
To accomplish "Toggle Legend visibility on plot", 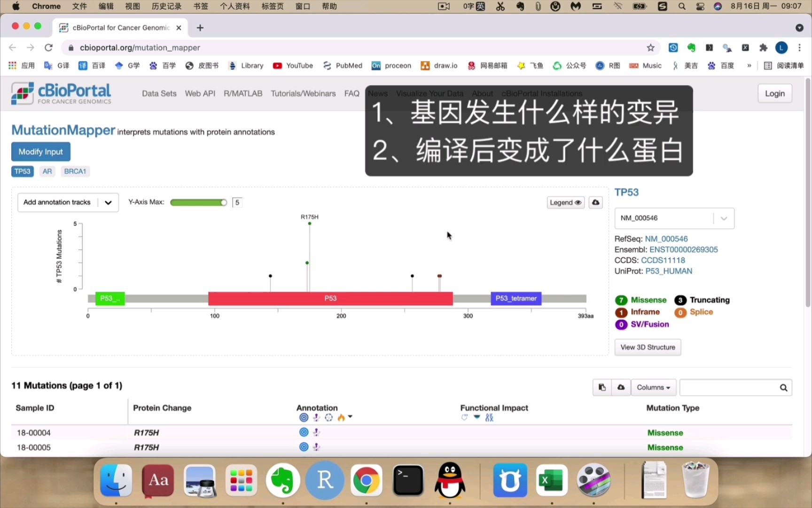I will click(566, 202).
